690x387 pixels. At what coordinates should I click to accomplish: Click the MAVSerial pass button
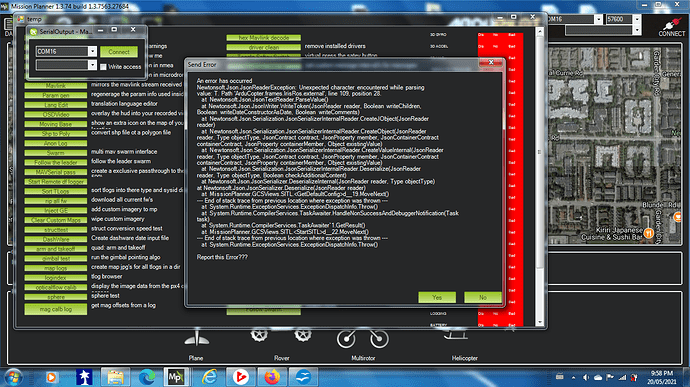[56, 172]
